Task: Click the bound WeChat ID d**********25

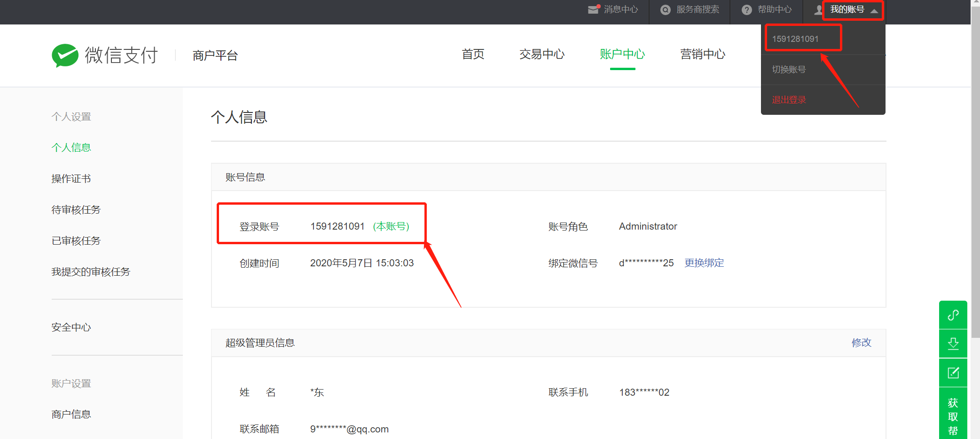Action: 646,263
